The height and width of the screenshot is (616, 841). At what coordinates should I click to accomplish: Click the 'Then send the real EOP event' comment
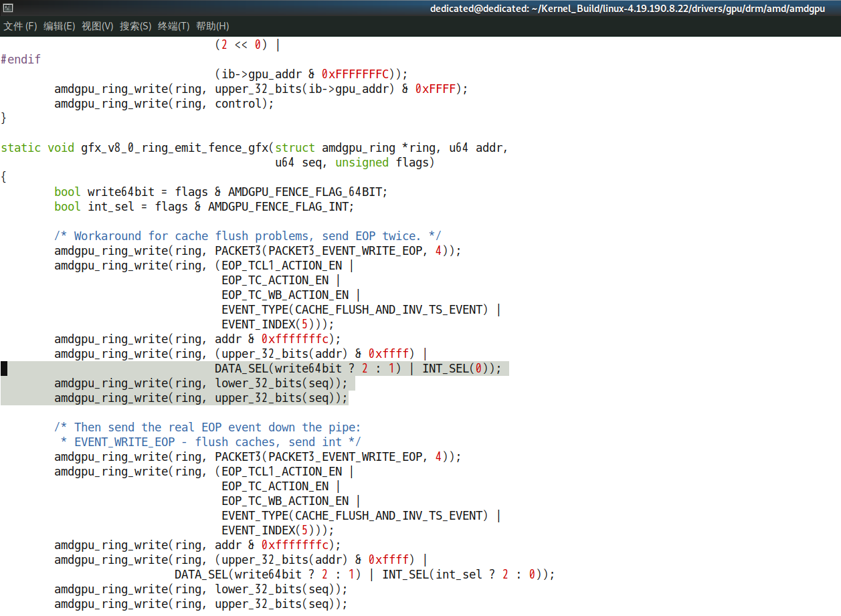[207, 427]
